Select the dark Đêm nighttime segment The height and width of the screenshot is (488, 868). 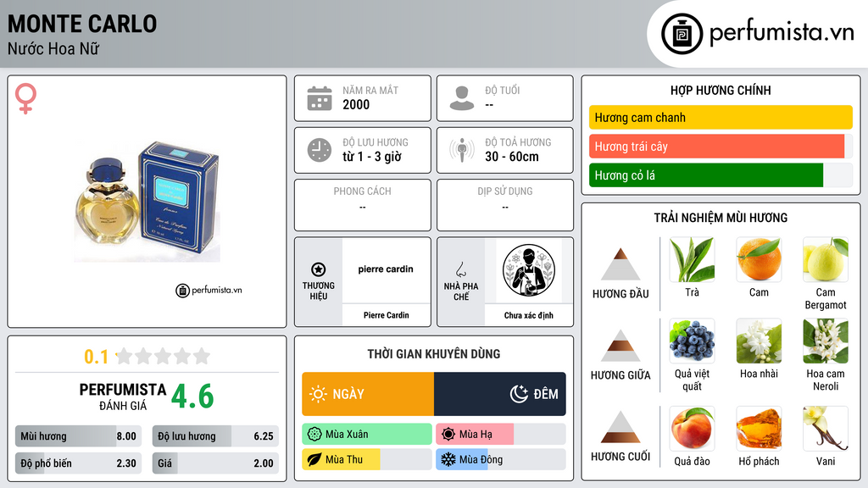[x=500, y=394]
